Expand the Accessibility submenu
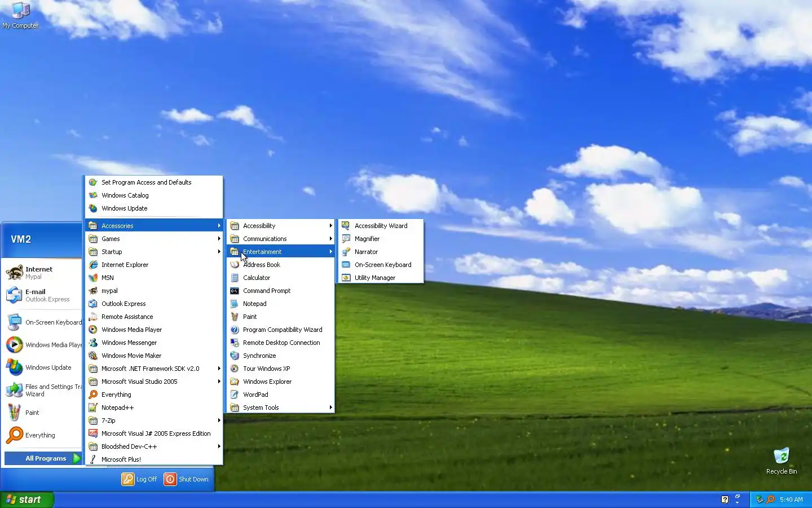This screenshot has width=812, height=508. 281,226
